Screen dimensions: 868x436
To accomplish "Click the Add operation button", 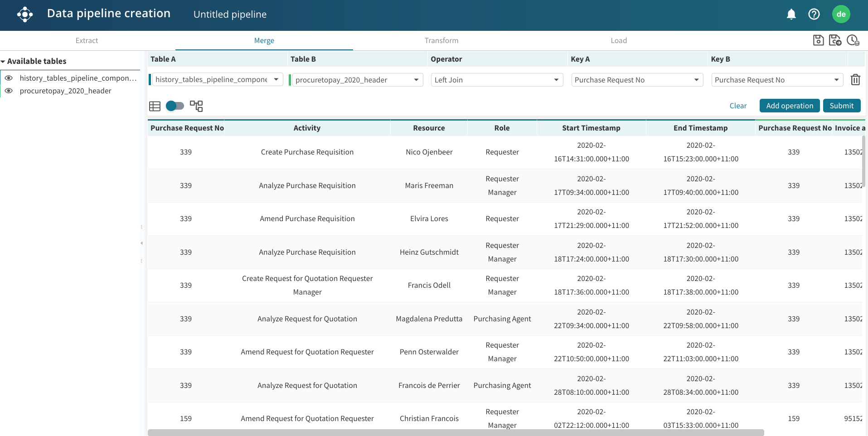I will click(x=789, y=106).
